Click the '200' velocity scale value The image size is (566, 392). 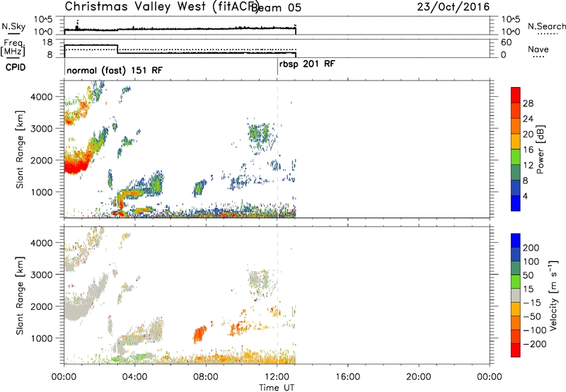tap(531, 248)
